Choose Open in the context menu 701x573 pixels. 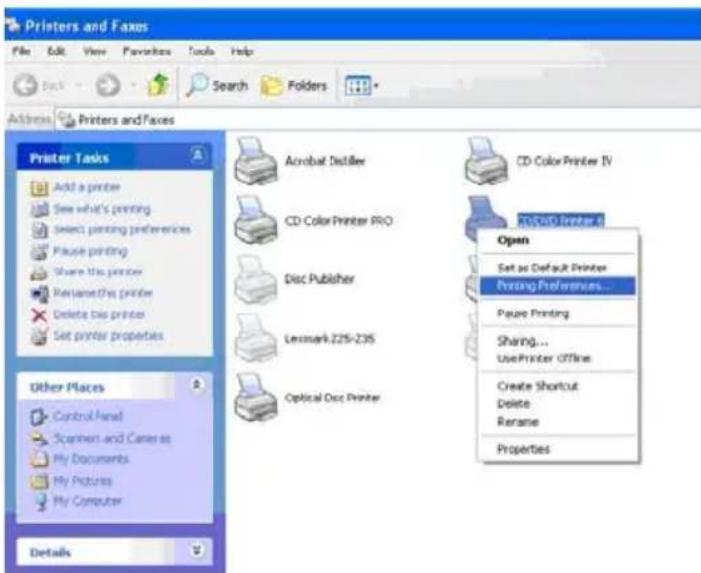pyautogui.click(x=557, y=240)
